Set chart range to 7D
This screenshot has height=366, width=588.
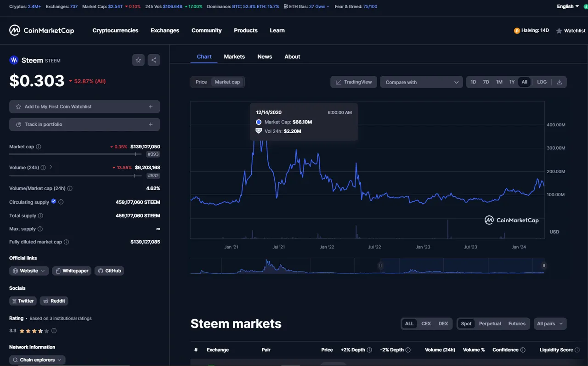pyautogui.click(x=486, y=82)
